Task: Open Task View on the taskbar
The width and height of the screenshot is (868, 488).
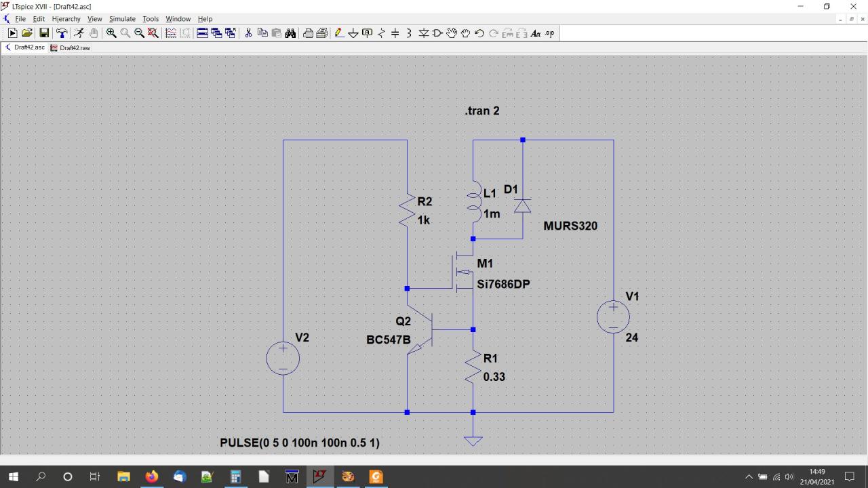Action: click(95, 476)
